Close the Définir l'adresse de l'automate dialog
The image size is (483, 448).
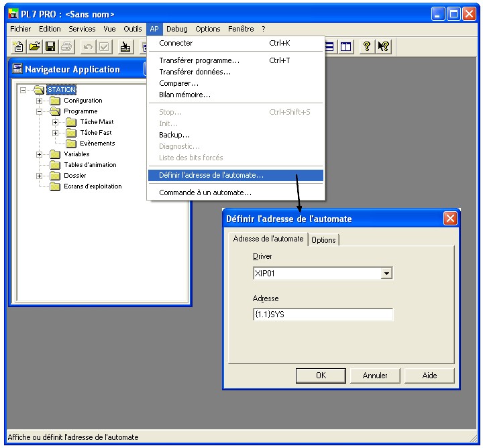450,219
